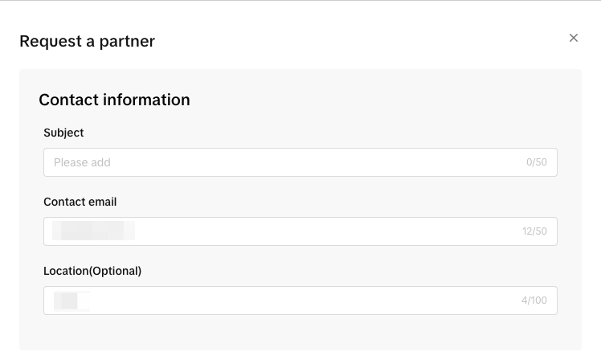Click the word "partner" in the title
The width and height of the screenshot is (601, 364).
point(127,41)
